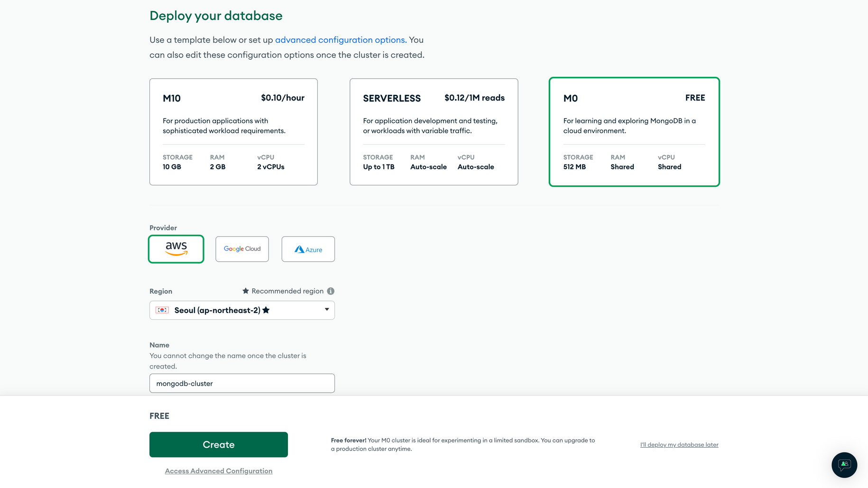
Task: Click the cluster name input field
Action: [x=242, y=383]
